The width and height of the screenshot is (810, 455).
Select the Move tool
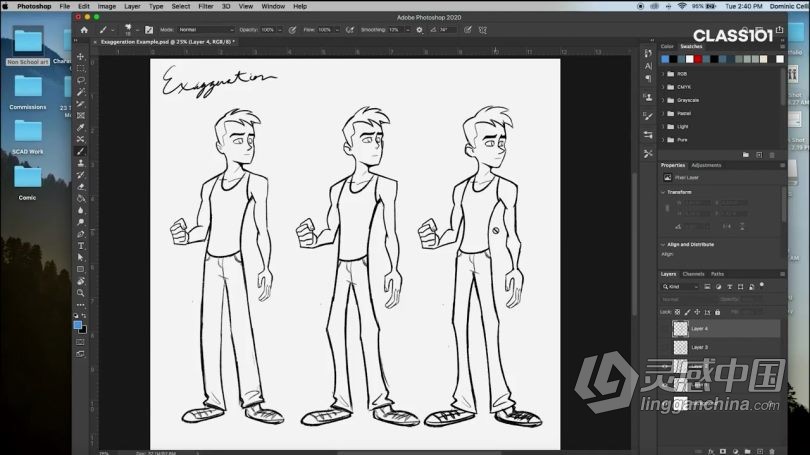(x=81, y=56)
